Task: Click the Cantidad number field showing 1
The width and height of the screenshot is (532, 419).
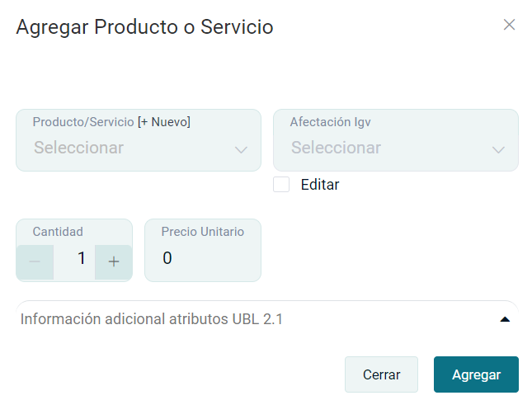Action: point(75,259)
